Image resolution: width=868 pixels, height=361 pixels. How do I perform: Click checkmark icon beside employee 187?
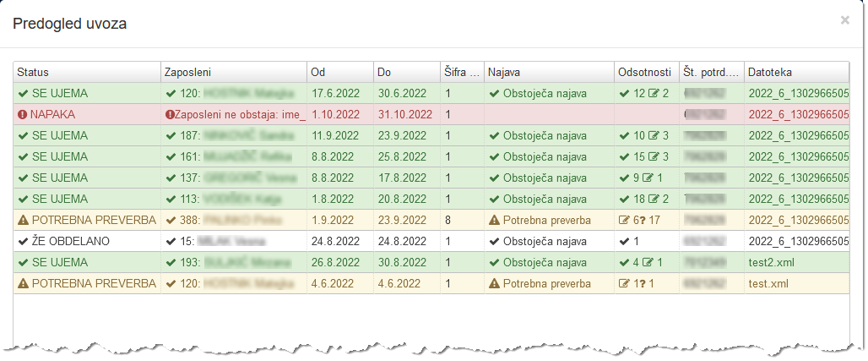[170, 135]
